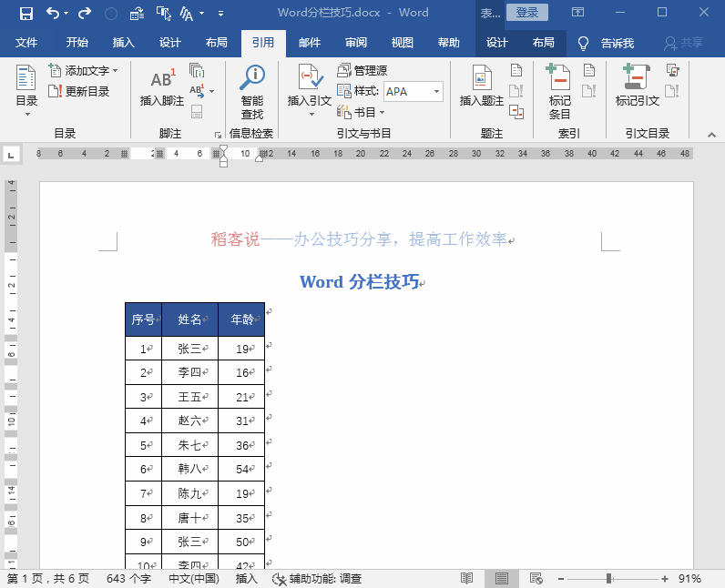The height and width of the screenshot is (588, 725).
Task: Click Tell Me (告诉我) search box
Action: pos(607,44)
